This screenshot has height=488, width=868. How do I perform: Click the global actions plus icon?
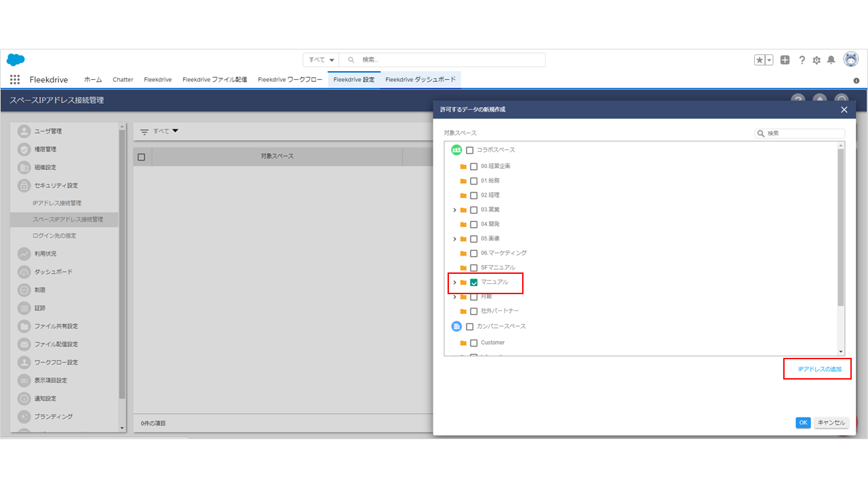click(x=785, y=60)
